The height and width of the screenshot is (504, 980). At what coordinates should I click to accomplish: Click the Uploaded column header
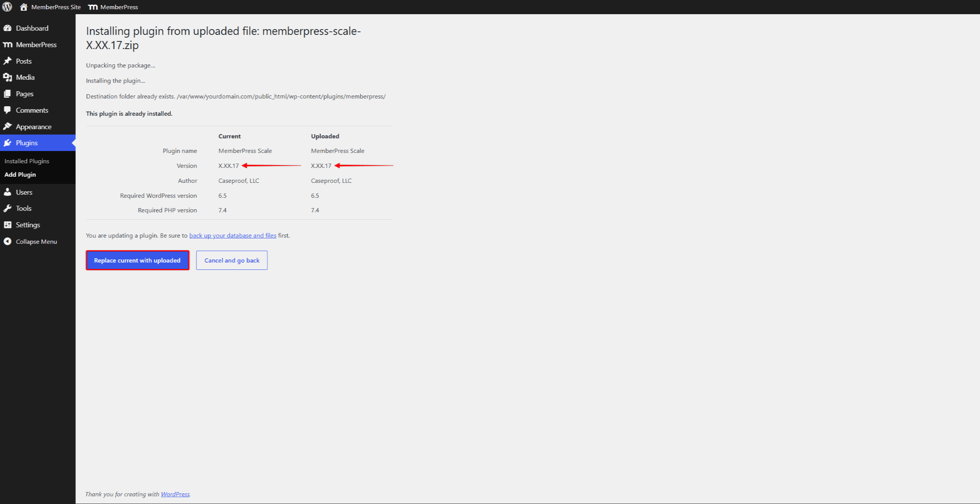325,136
